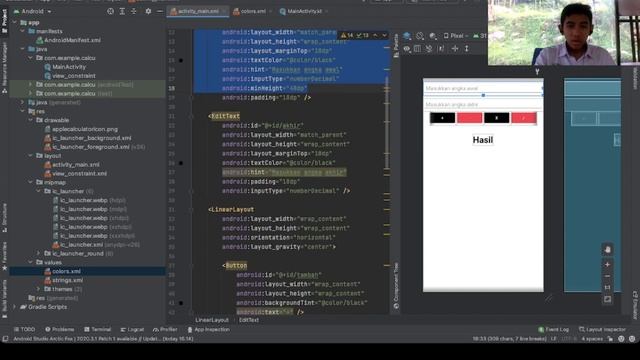This screenshot has height=360, width=640.
Task: Switch to MainActivity.kt editor tab
Action: [x=304, y=11]
